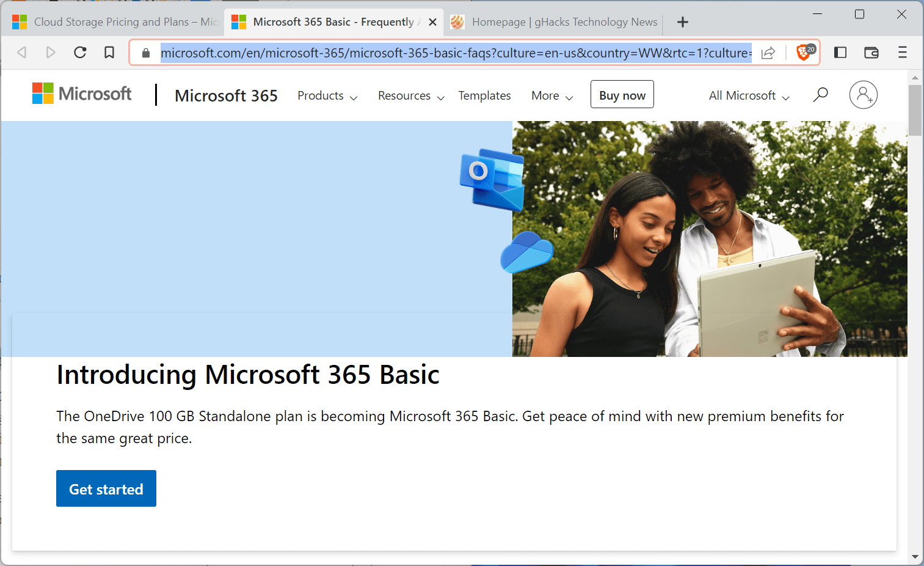Click the padlock site security icon

click(146, 53)
